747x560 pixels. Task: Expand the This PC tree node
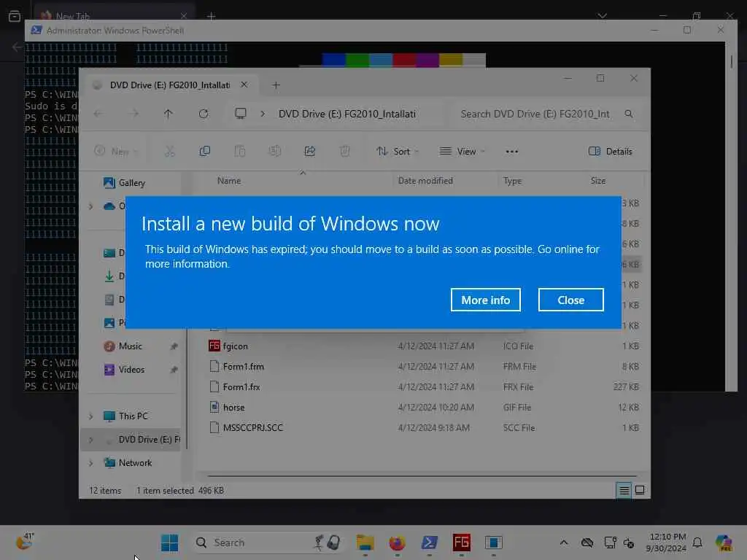point(90,416)
